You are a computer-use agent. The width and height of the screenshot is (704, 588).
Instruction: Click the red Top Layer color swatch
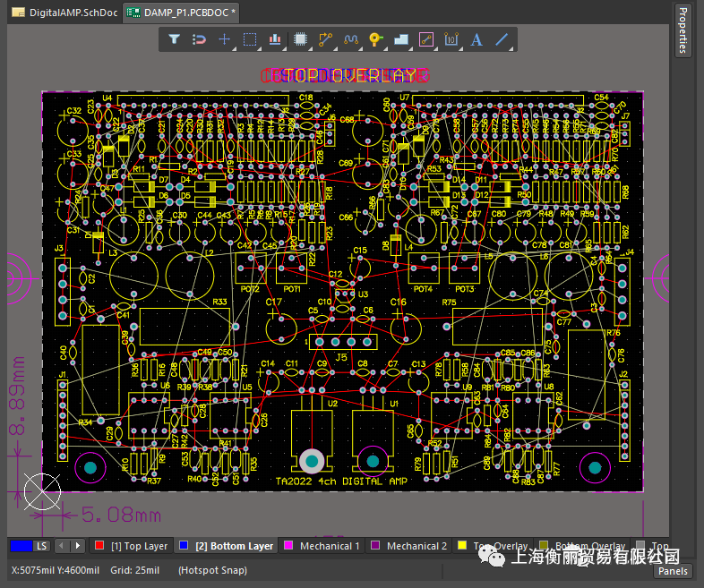[99, 545]
